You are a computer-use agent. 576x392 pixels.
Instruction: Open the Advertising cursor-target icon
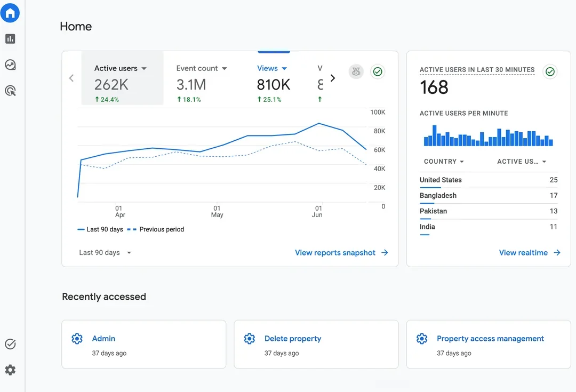pos(10,90)
